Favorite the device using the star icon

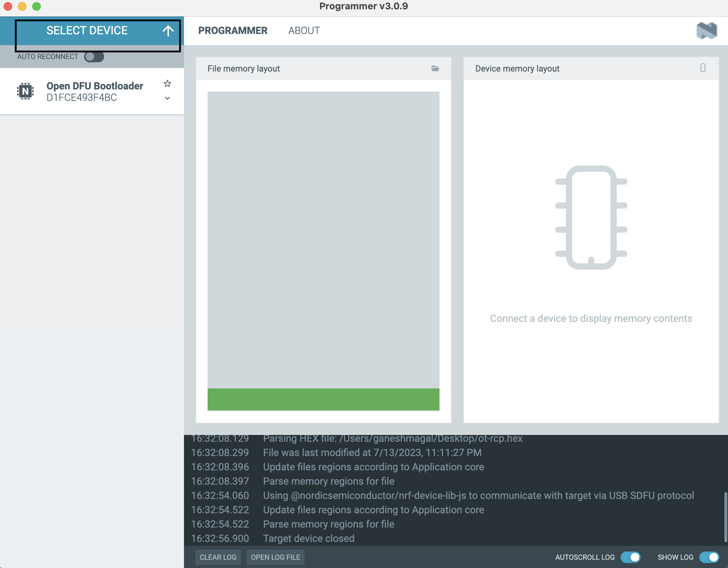167,84
